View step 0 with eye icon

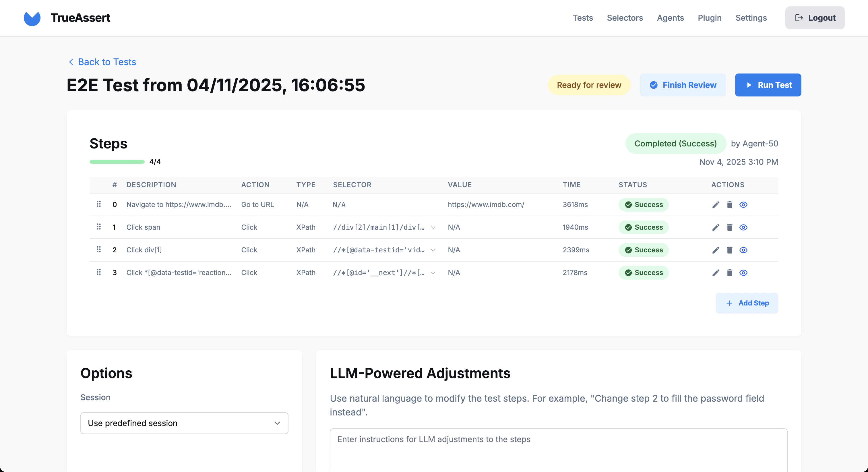[743, 205]
